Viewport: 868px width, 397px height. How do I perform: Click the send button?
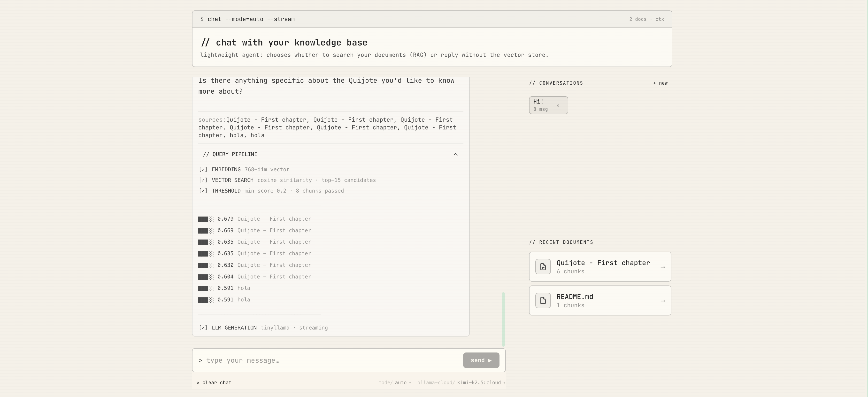pyautogui.click(x=481, y=360)
